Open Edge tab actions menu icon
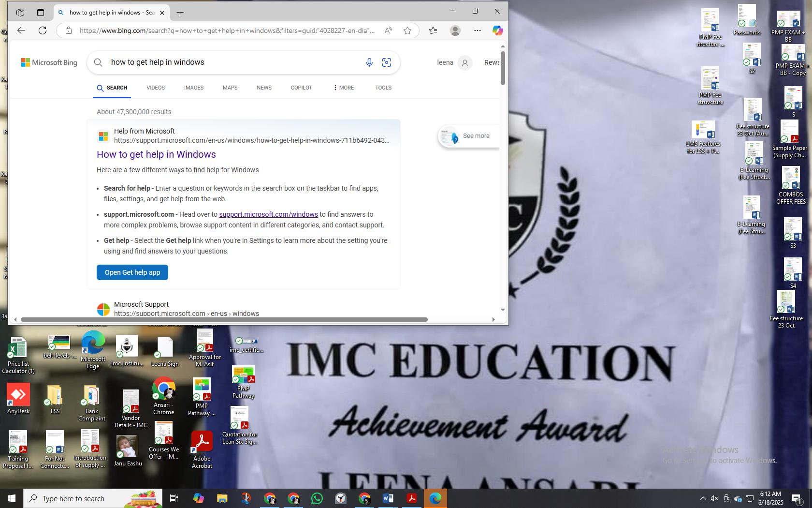The image size is (812, 508). click(41, 13)
